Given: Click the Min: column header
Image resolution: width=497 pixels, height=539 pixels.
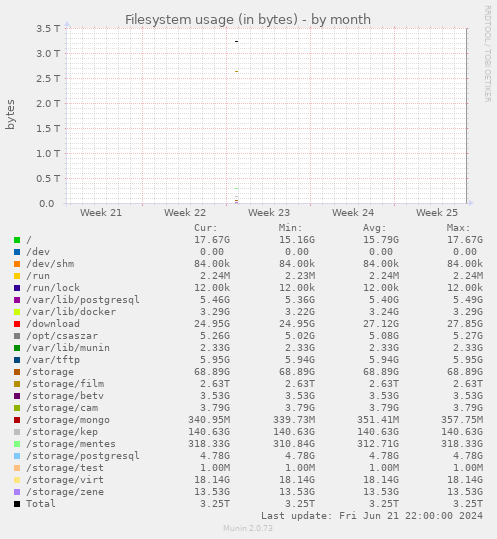Looking at the screenshot, I should tap(290, 228).
